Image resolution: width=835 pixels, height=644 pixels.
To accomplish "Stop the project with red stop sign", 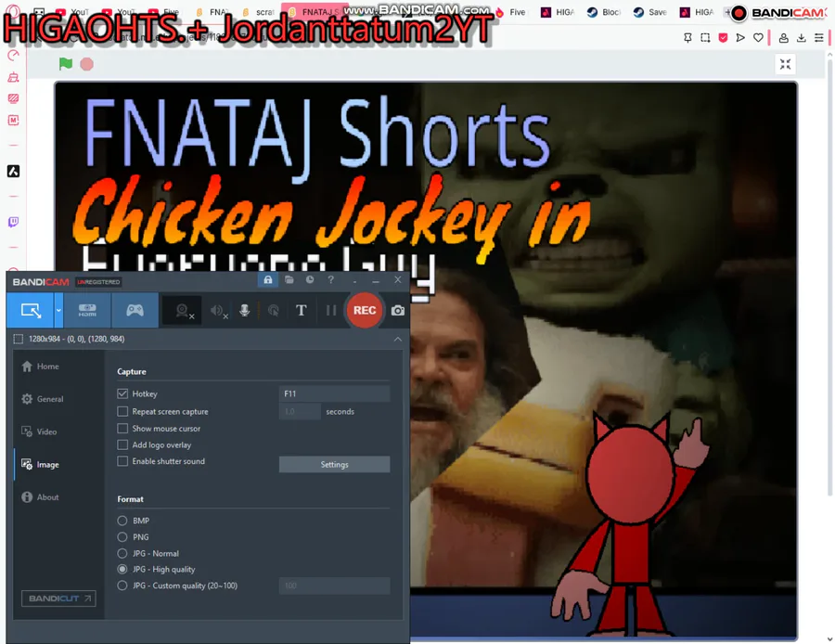I will [x=87, y=64].
